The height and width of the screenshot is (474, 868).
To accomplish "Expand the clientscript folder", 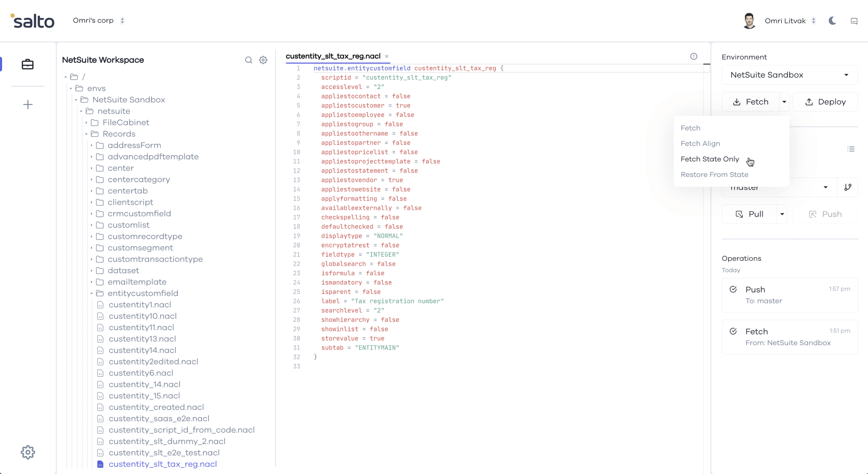I will [x=91, y=202].
